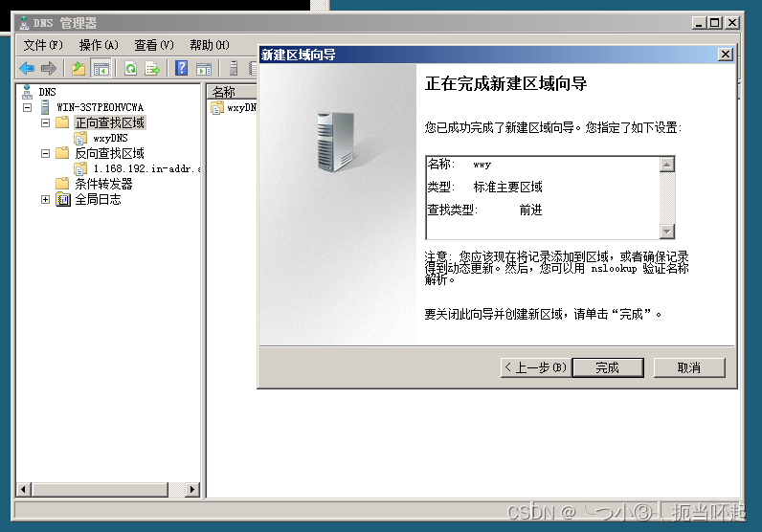The width and height of the screenshot is (762, 532).
Task: Click tree pane horizontal scroll left arrow
Action: [x=24, y=489]
